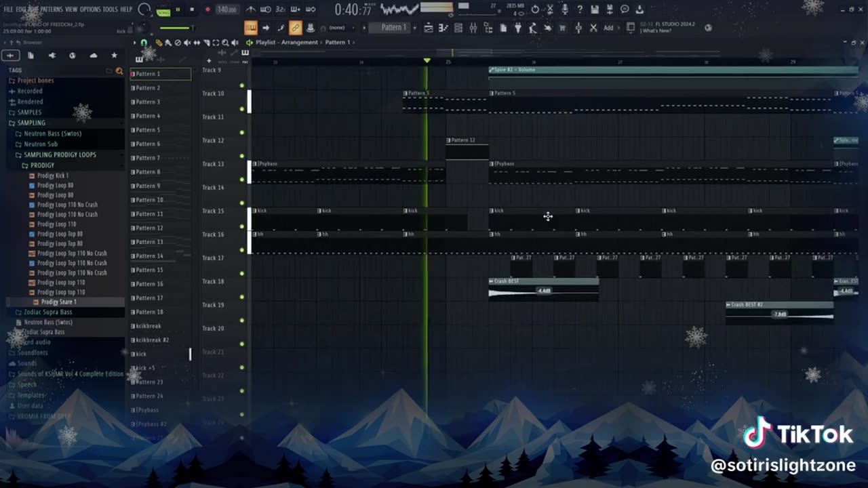
Task: Toggle countdown before recording (3 2 1)
Action: coord(281,9)
